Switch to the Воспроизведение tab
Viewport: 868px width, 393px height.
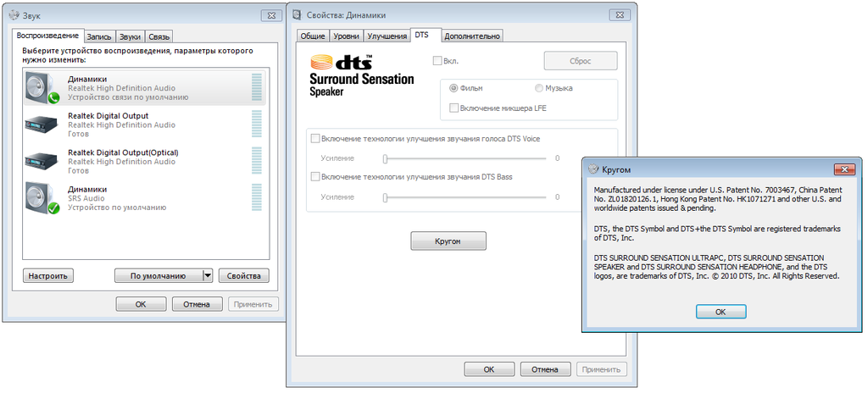tap(47, 36)
